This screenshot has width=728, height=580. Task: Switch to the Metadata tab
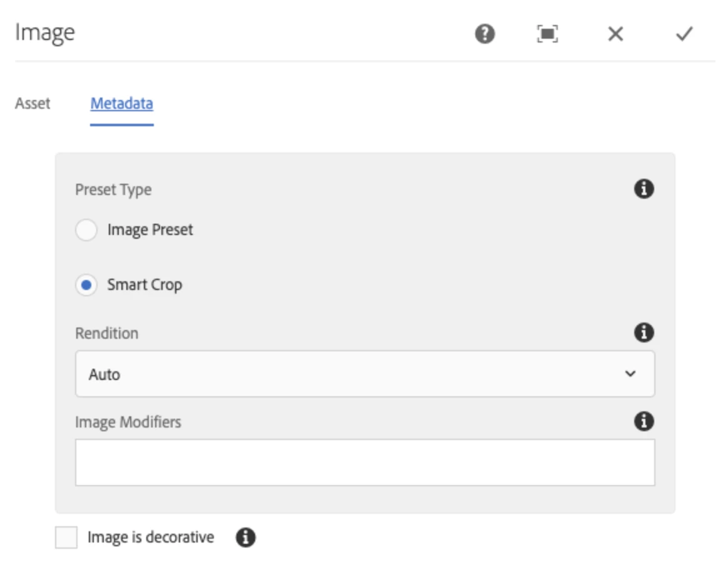[x=121, y=103]
